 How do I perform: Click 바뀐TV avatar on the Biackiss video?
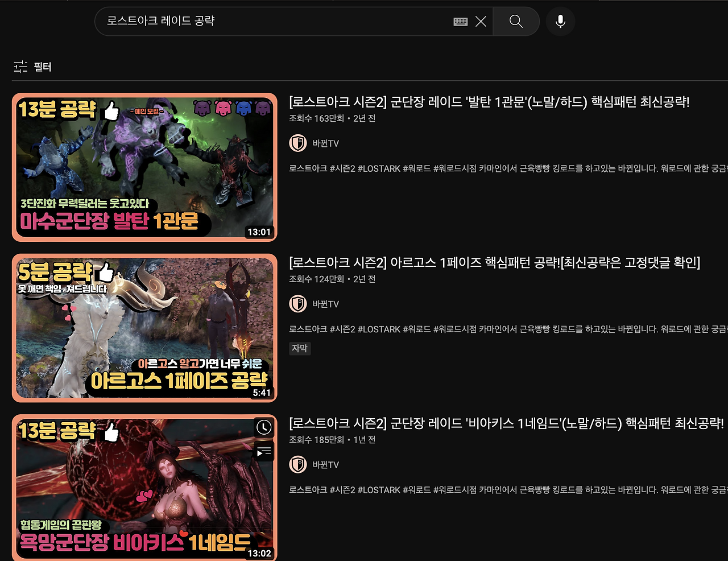(297, 464)
